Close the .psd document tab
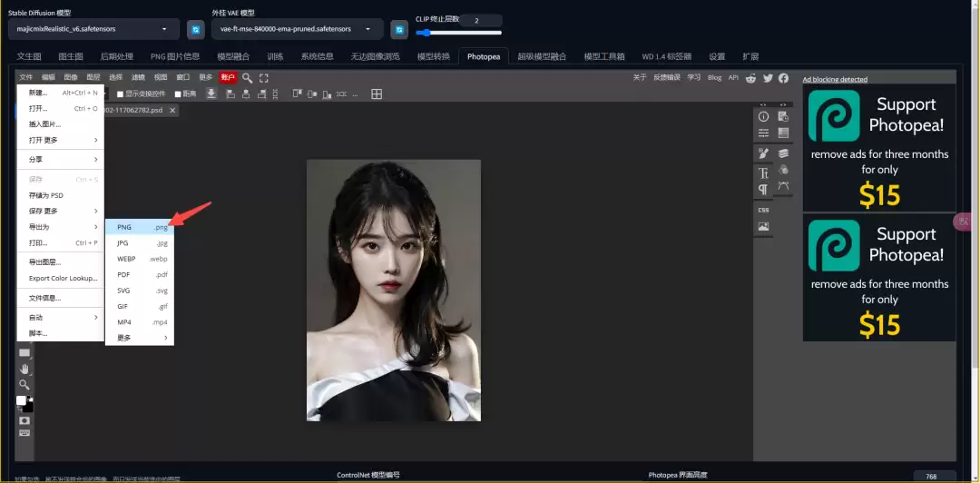The height and width of the screenshot is (483, 980). 172,110
